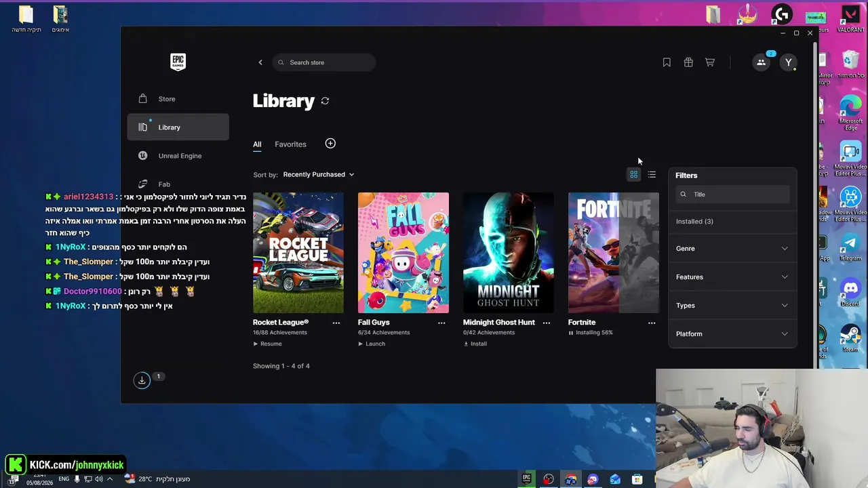Image resolution: width=868 pixels, height=488 pixels.
Task: Expand the Features filter
Action: [732, 277]
